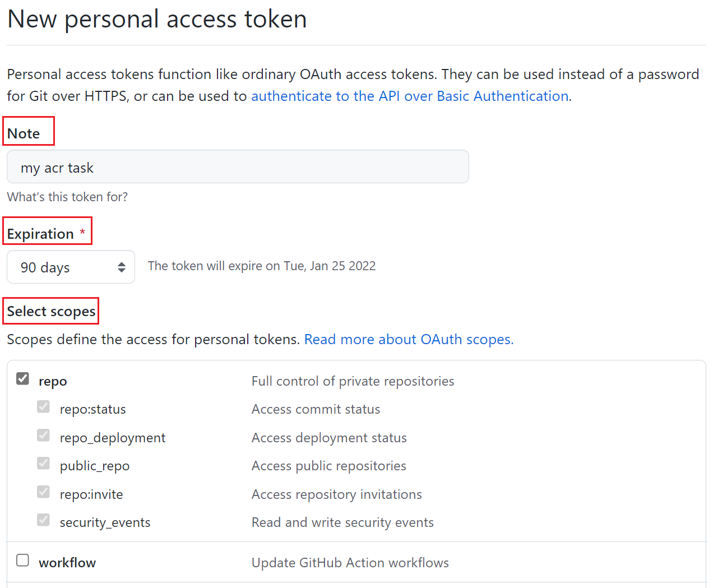Click the 'Select scopes' heading
The image size is (718, 588).
tap(51, 312)
